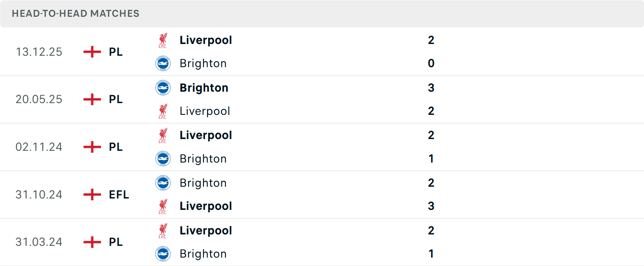Click the Liverpool crest in the 31.03.24 match

163,231
